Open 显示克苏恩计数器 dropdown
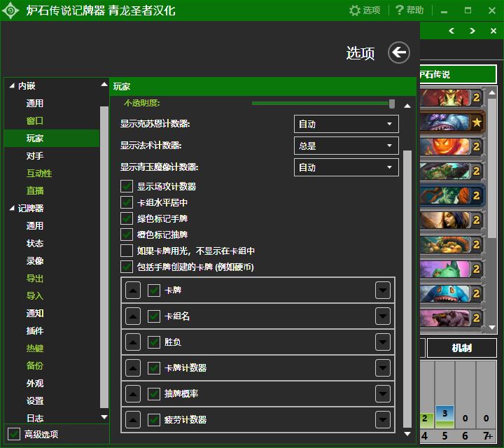The width and height of the screenshot is (504, 448). 346,124
